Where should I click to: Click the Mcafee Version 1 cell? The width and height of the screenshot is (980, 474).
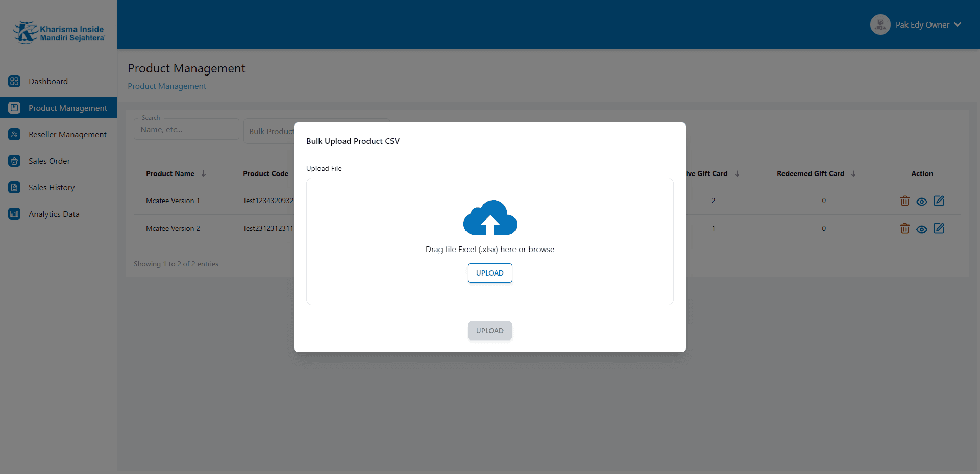pyautogui.click(x=173, y=201)
